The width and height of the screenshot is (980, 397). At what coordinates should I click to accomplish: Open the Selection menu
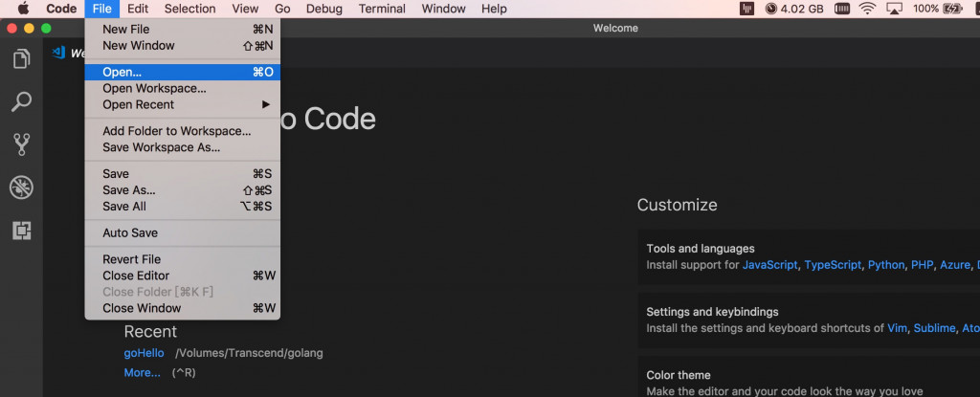pos(190,9)
